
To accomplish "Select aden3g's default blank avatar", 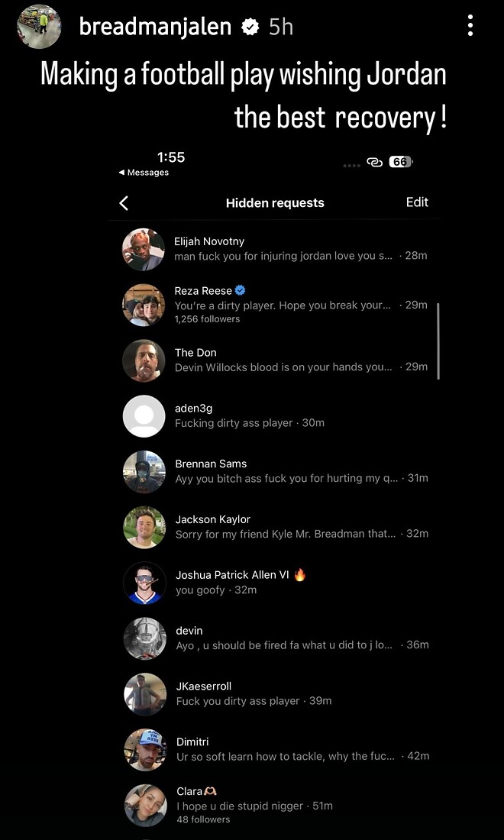I will pos(144,416).
